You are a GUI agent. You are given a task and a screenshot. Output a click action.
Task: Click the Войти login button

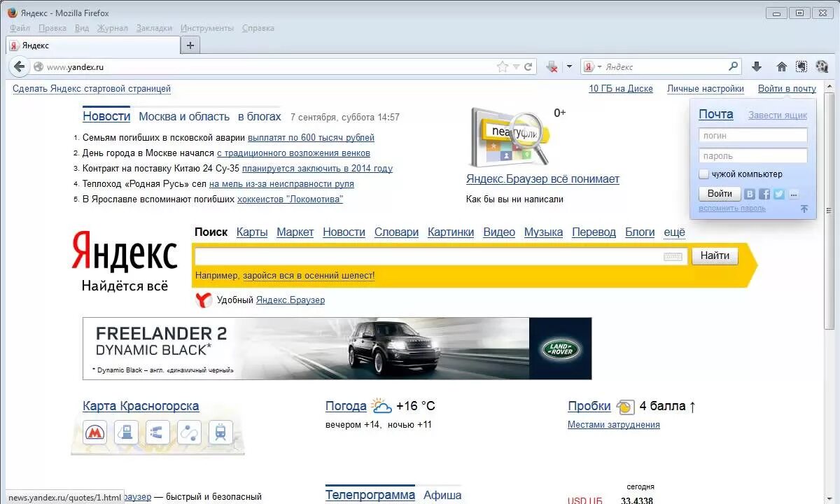[720, 193]
